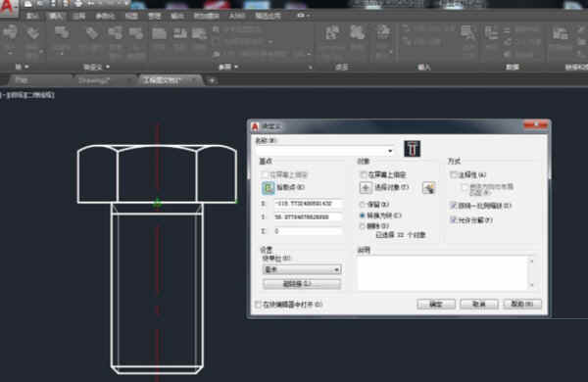This screenshot has width=588, height=382.
Task: Click the 说明 box scroll up arrow
Action: [x=532, y=261]
